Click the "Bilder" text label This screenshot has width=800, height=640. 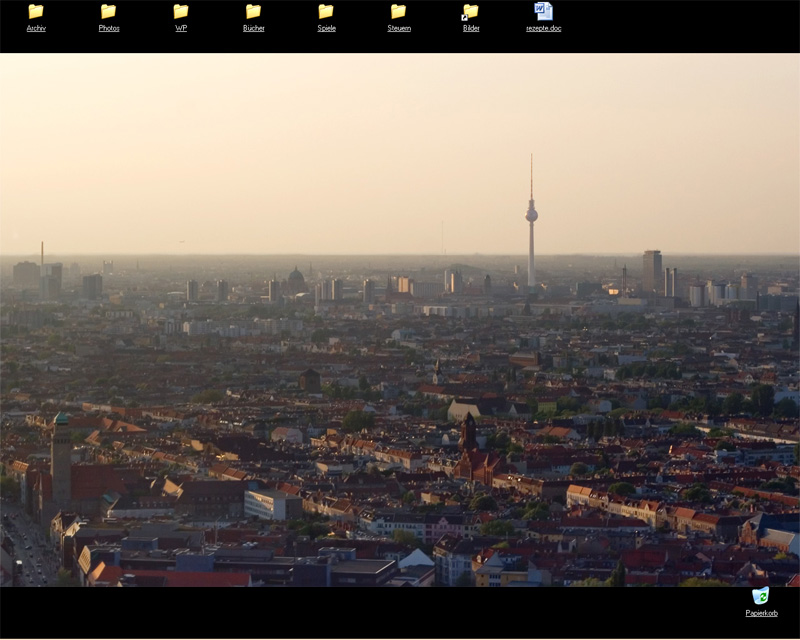471,28
